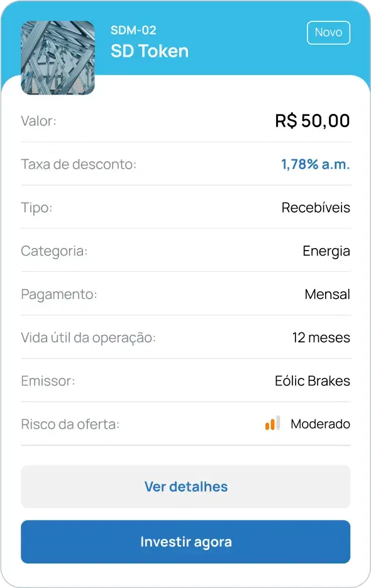Click the SDM-02 code label
Screen dimensions: 371x588
(x=133, y=30)
